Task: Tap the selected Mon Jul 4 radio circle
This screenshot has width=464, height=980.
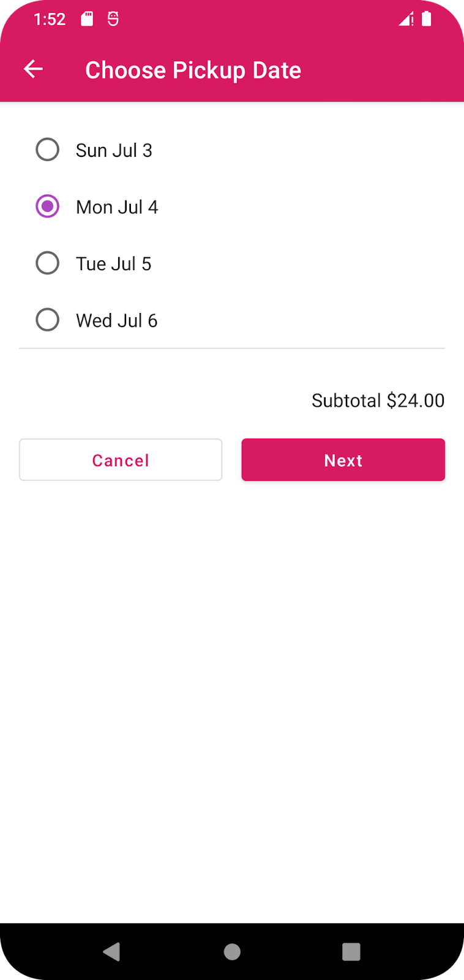Action: [x=48, y=206]
